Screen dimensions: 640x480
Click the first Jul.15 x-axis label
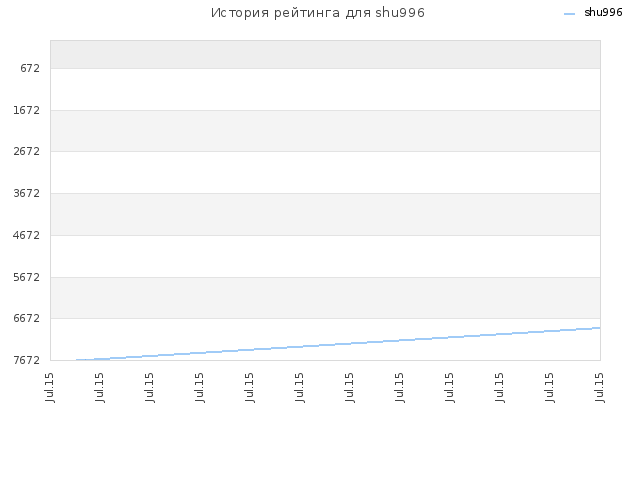50,387
